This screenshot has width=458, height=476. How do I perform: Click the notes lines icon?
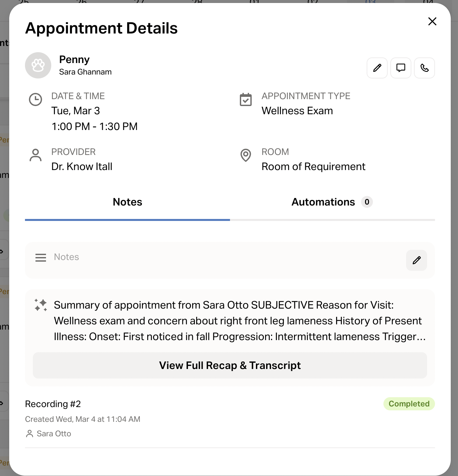pos(41,258)
